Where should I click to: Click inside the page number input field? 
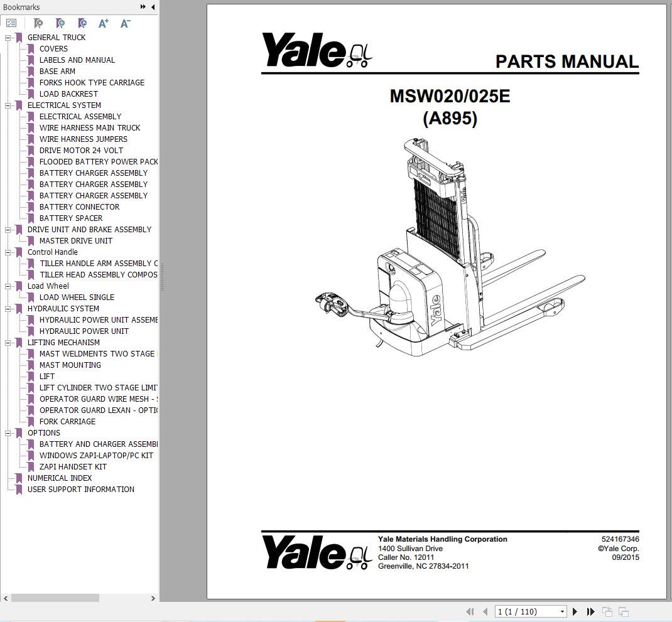coord(521,611)
